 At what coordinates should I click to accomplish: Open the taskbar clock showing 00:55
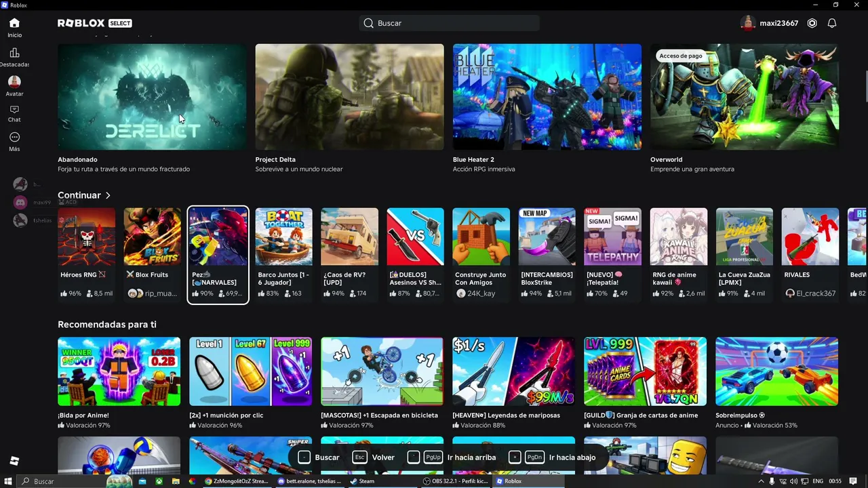click(x=835, y=481)
